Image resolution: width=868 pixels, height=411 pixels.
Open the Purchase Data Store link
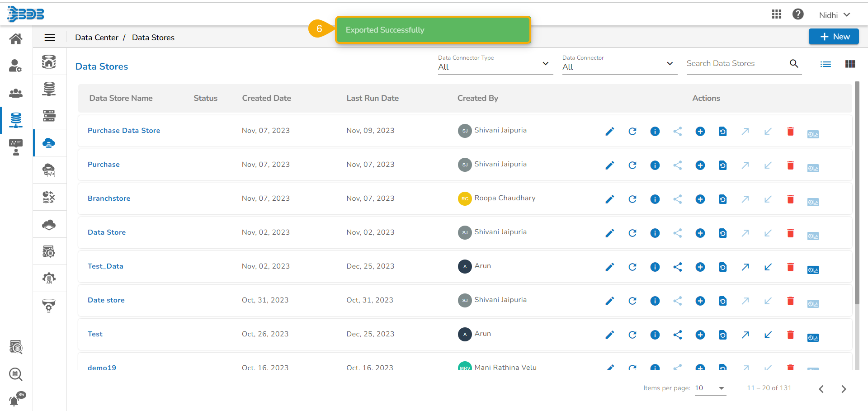[x=124, y=131]
